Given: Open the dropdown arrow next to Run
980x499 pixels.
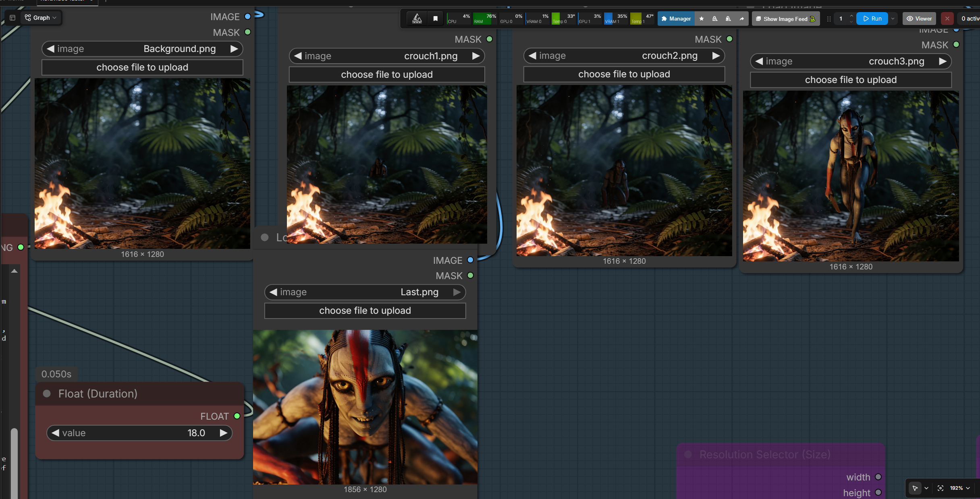Looking at the screenshot, I should (x=893, y=19).
